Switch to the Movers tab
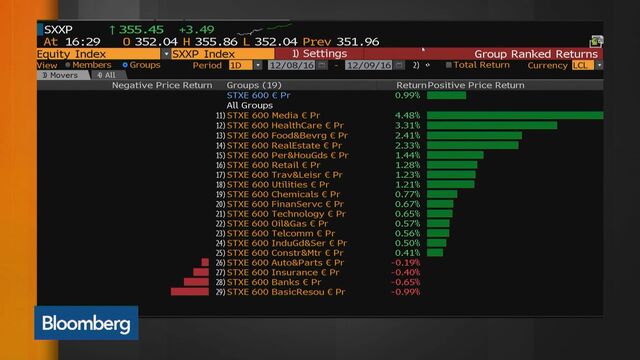Image resolution: width=640 pixels, height=360 pixels. coord(63,75)
